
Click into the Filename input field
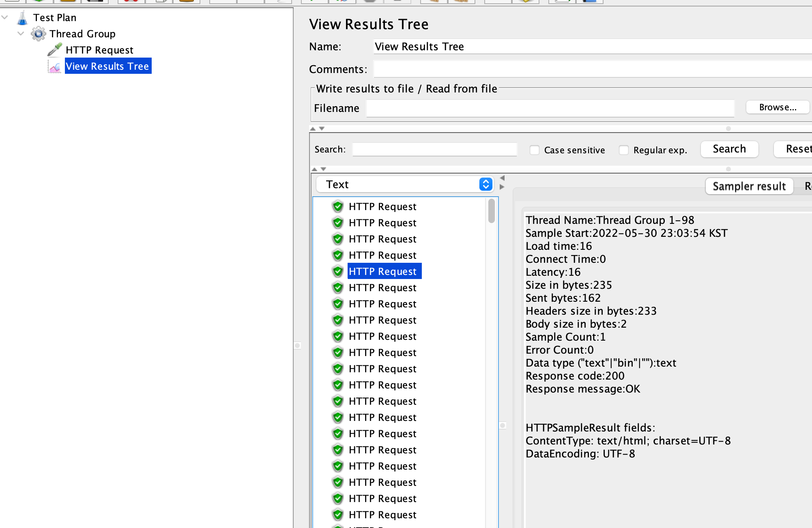550,108
